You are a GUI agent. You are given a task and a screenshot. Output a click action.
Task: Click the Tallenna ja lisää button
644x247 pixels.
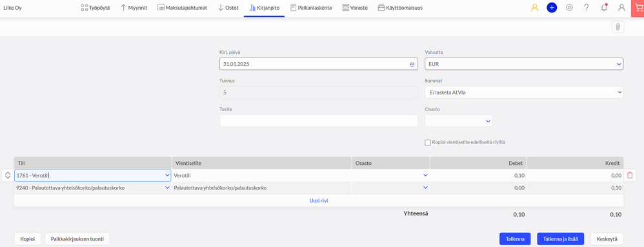point(560,239)
